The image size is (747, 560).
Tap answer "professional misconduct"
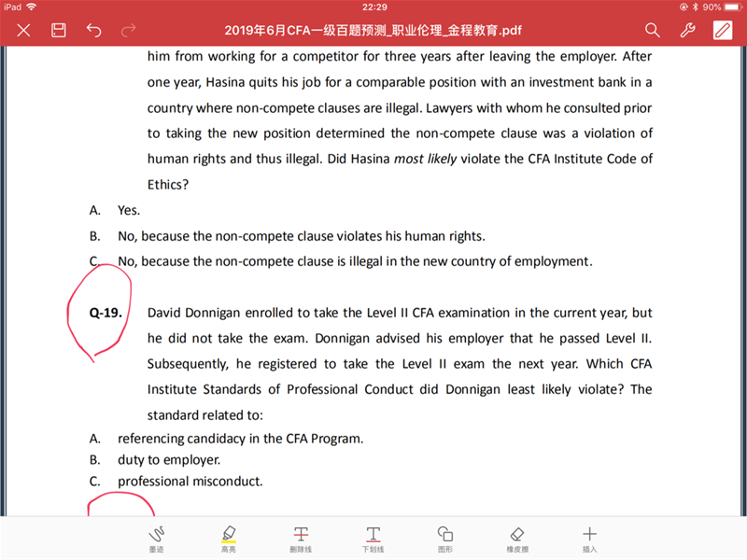click(190, 482)
